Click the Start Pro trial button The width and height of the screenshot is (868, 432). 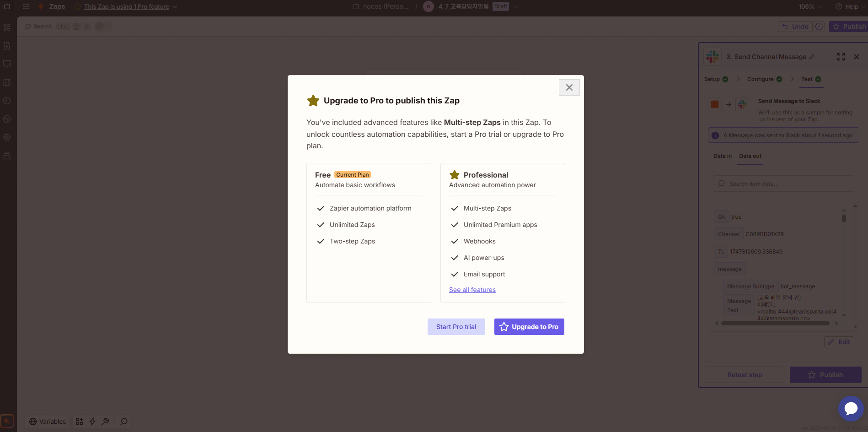click(456, 327)
